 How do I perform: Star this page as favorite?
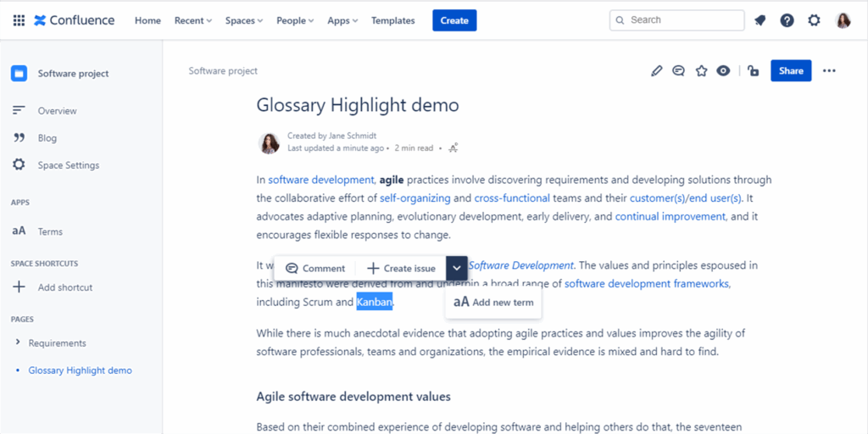tap(701, 71)
